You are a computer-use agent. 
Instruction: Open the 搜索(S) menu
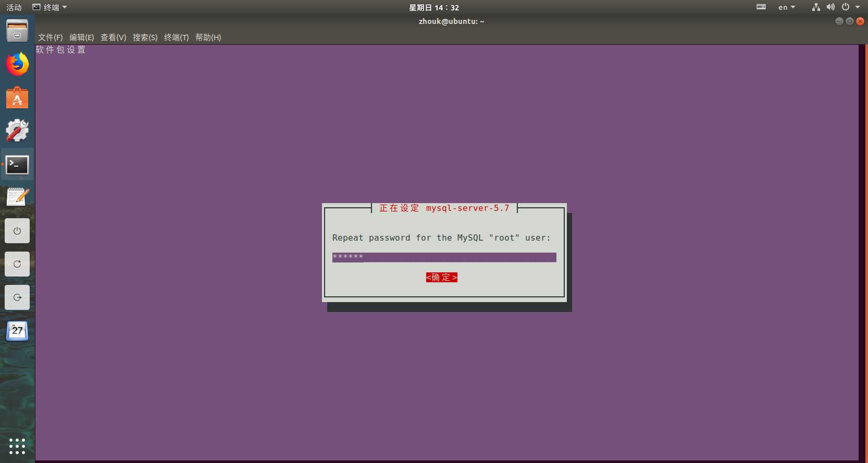pyautogui.click(x=145, y=37)
